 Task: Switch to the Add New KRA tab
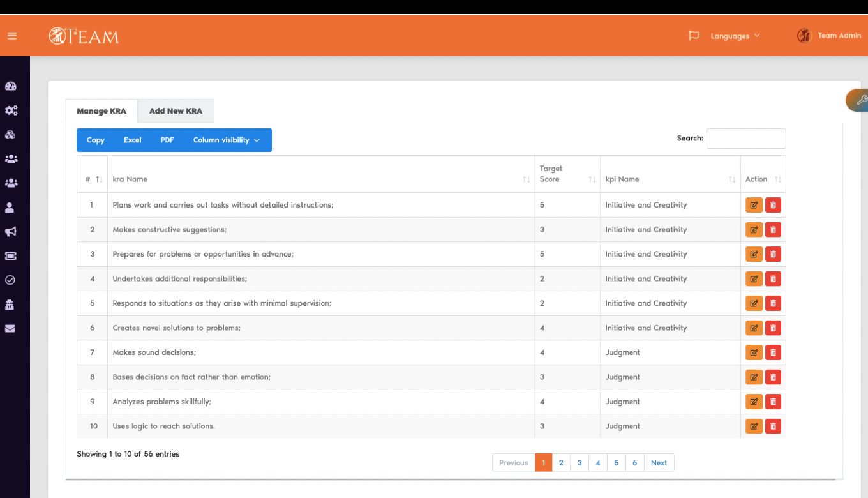pos(176,111)
